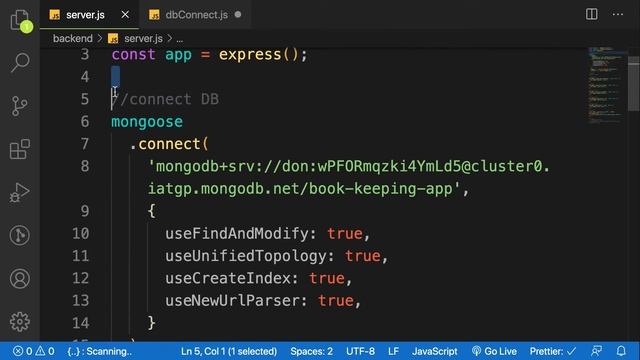Screen dimensions: 640x360
Task: Open the Source Control view
Action: [x=20, y=106]
